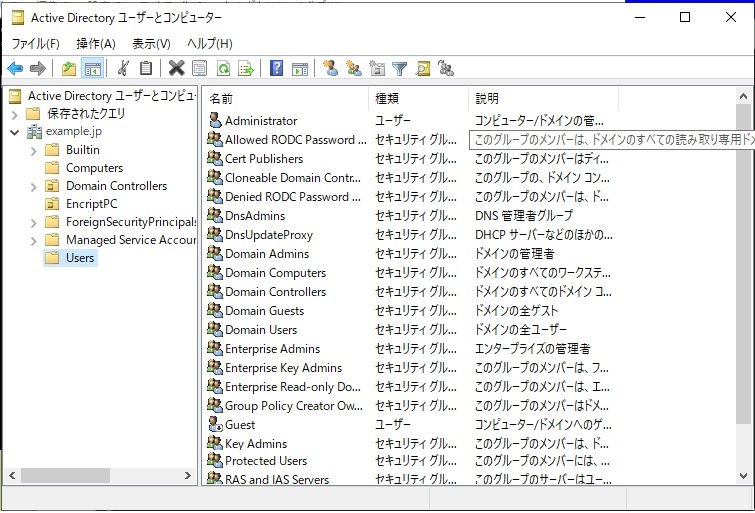Open the Properties toolbar icon
755x513 pixels.
199,68
